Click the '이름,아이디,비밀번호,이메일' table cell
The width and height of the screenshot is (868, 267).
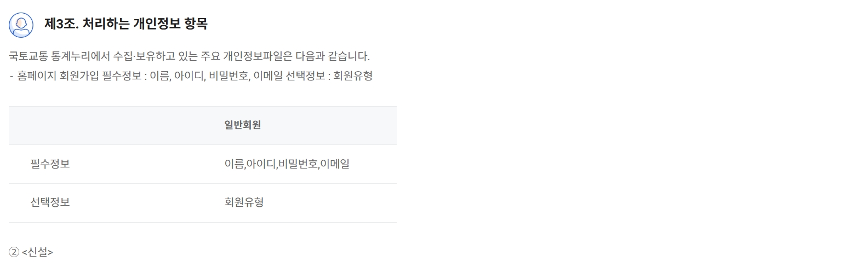click(x=287, y=164)
